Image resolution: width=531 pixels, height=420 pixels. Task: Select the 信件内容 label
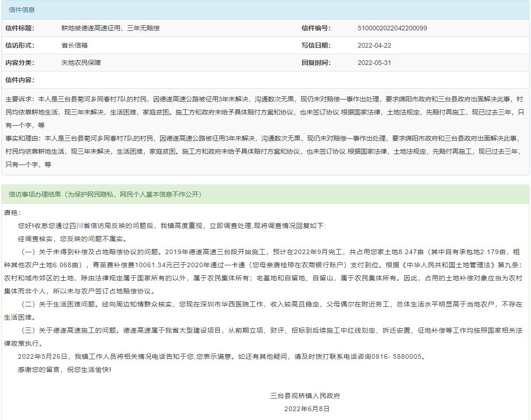coord(20,80)
